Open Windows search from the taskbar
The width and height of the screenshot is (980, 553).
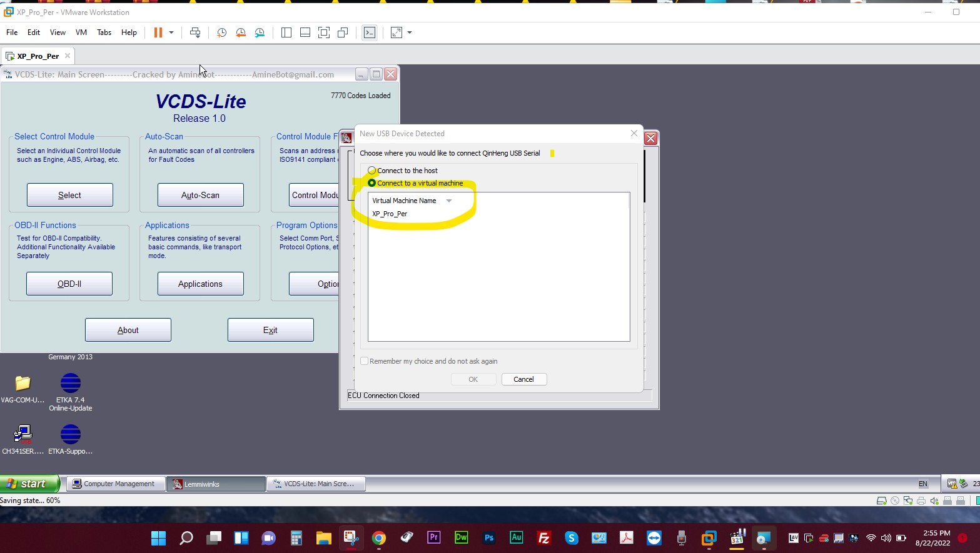pyautogui.click(x=186, y=538)
